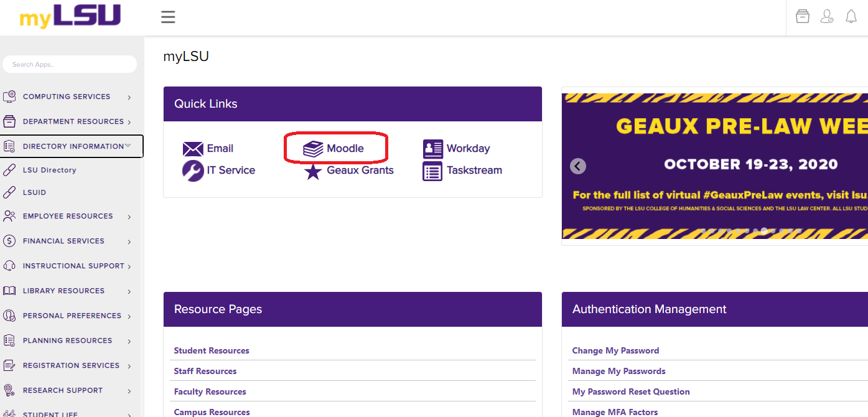Click the LSUID link icon

tap(9, 192)
